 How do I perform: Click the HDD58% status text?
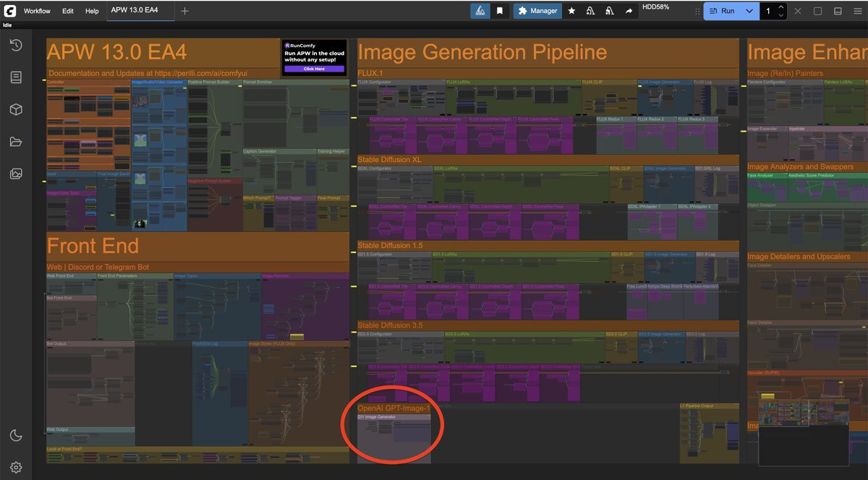click(x=655, y=7)
